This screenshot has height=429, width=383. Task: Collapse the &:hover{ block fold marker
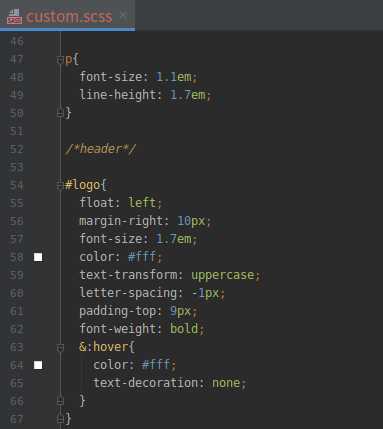pos(60,348)
